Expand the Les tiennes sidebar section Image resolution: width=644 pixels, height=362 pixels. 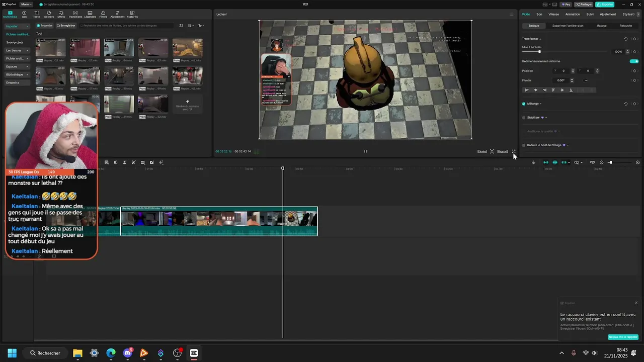tap(17, 50)
